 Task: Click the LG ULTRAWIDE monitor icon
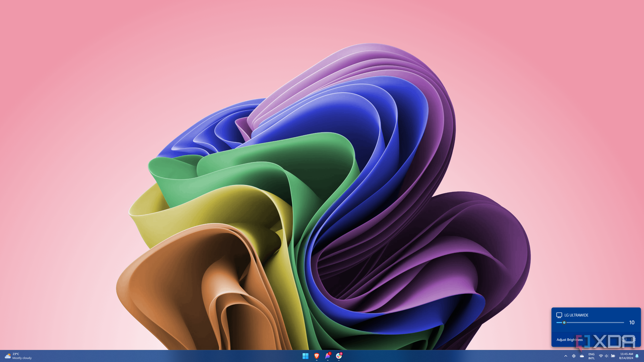[x=559, y=315]
